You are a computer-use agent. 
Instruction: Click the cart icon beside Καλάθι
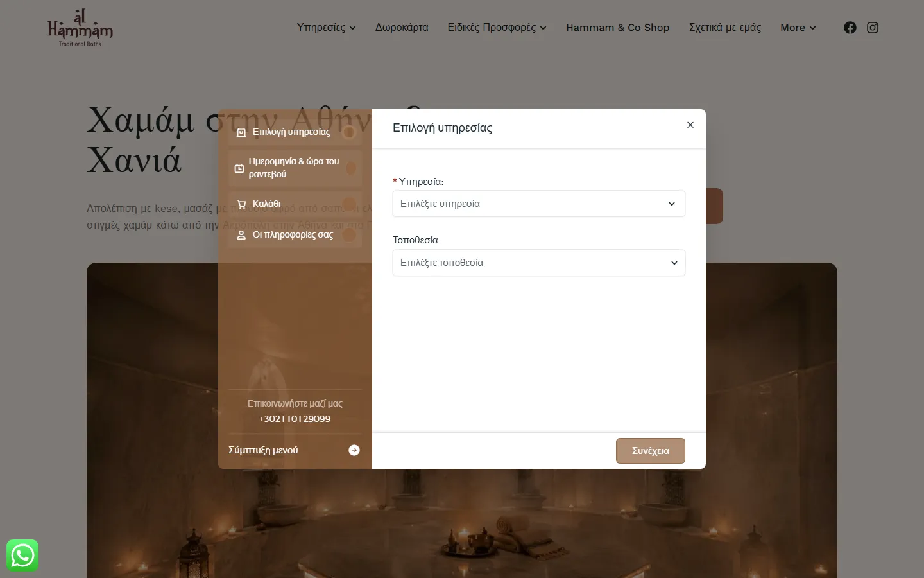click(241, 204)
